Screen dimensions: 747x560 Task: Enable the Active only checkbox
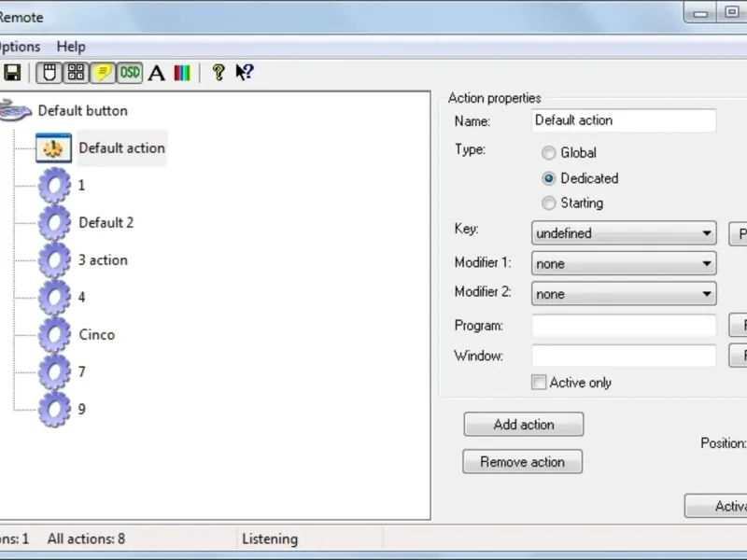coord(539,383)
